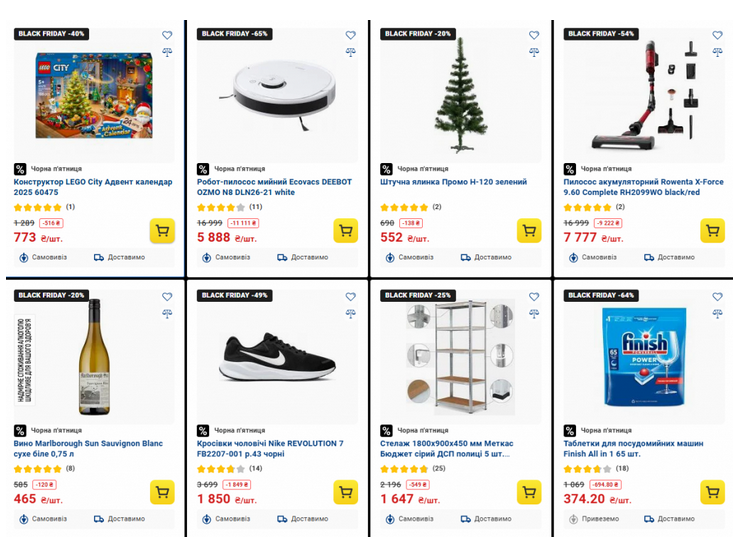Toggle wishlist heart on Nike sneakers
The width and height of the screenshot is (744, 545).
(x=351, y=297)
